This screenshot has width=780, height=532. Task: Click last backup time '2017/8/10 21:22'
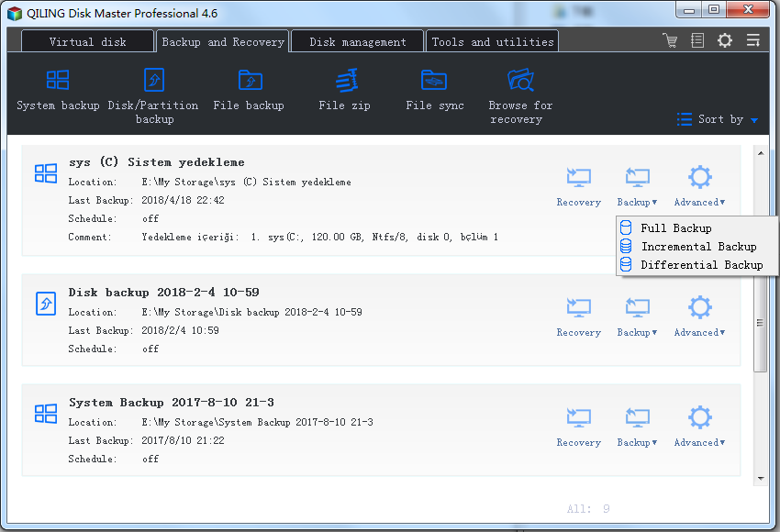[183, 440]
